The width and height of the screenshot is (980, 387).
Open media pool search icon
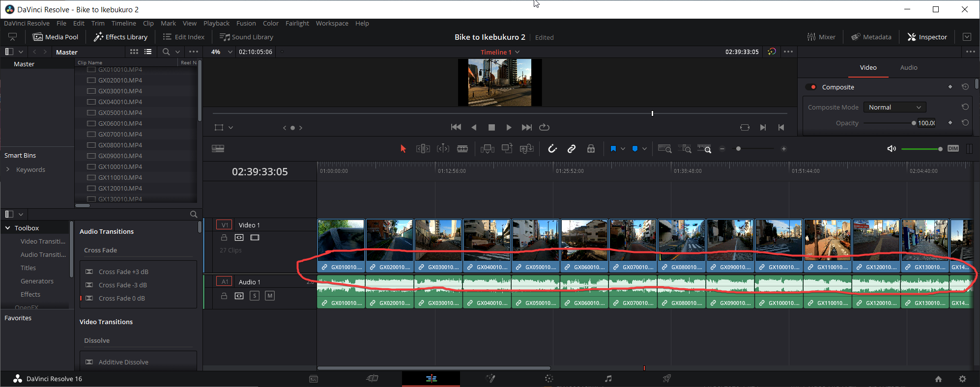[166, 52]
